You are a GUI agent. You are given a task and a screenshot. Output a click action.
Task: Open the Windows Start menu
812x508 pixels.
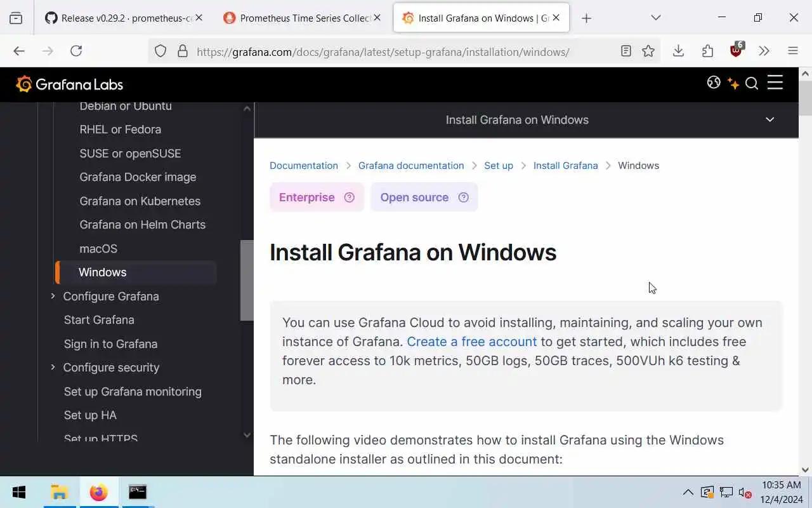point(19,492)
